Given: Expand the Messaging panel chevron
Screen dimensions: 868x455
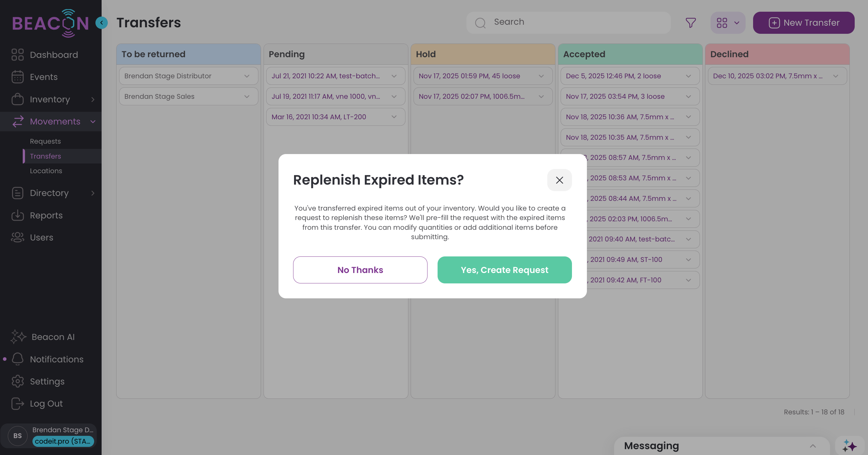Looking at the screenshot, I should pos(812,446).
